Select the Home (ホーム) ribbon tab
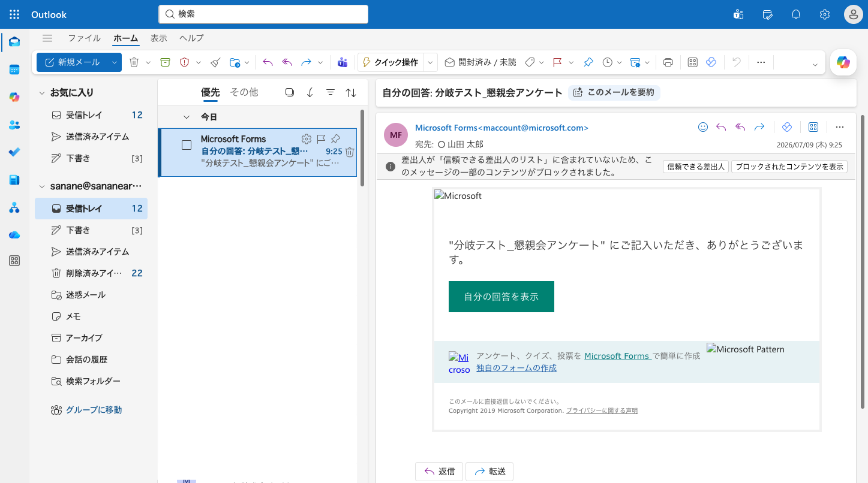The height and width of the screenshot is (483, 868). (126, 38)
